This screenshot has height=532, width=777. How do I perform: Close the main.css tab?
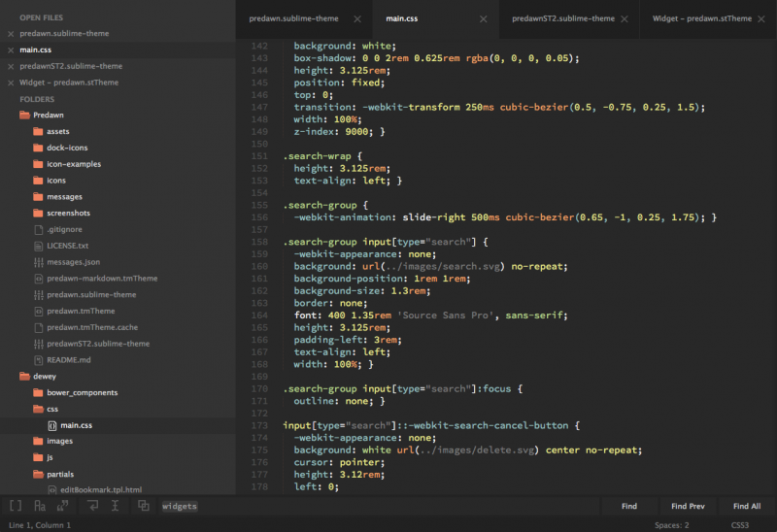point(483,18)
